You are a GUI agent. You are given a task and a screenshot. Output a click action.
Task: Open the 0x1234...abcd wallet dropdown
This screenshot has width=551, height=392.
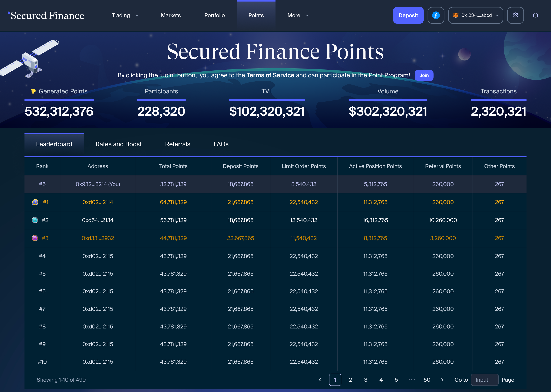click(475, 15)
